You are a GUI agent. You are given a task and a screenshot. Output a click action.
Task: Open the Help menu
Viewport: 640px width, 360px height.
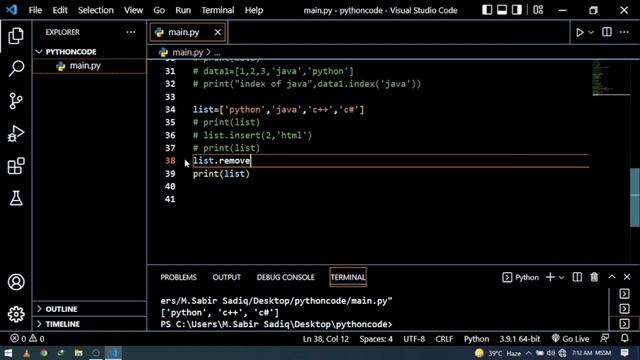253,10
